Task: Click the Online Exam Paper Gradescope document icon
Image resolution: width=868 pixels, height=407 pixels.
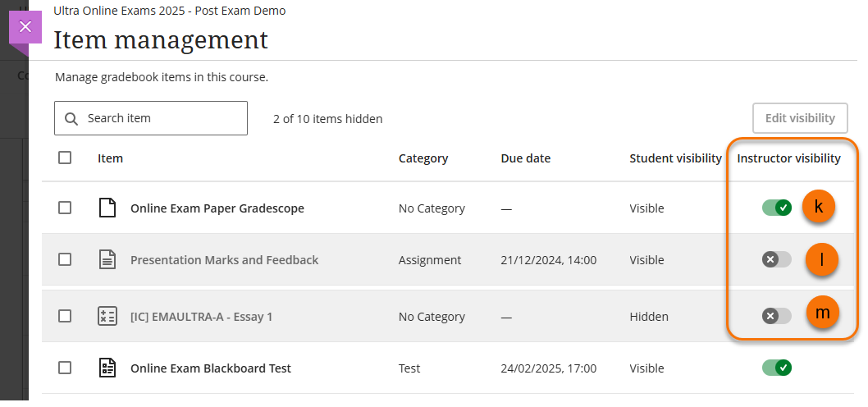Action: pyautogui.click(x=107, y=208)
